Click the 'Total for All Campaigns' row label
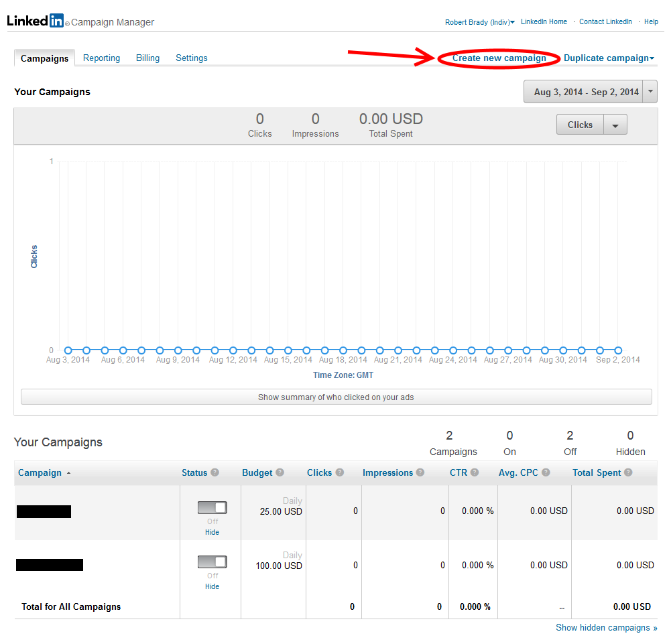Screen dimensions: 669x644 71,606
